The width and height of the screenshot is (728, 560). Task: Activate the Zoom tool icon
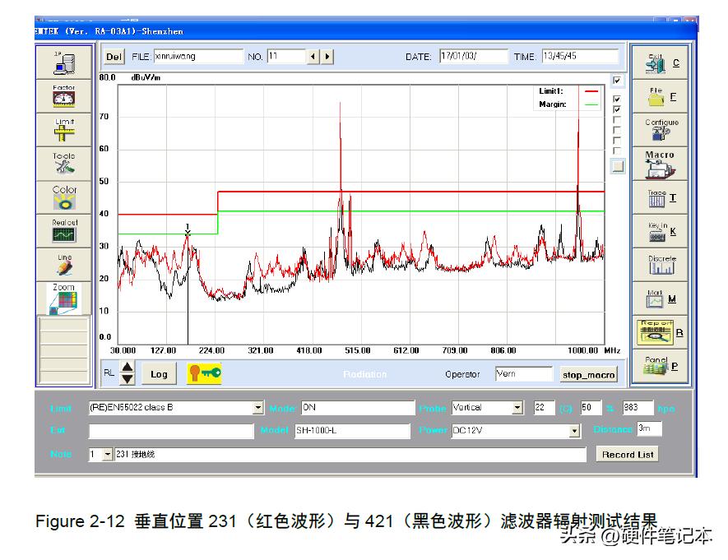tap(64, 299)
